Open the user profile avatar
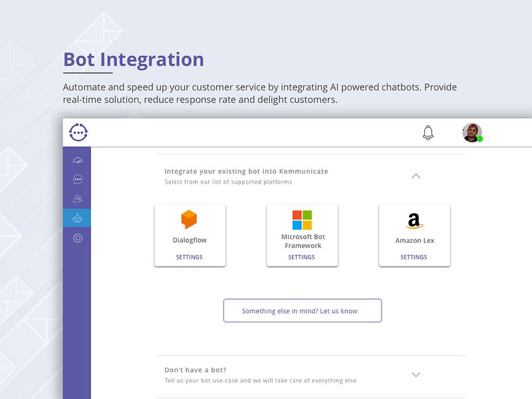Image resolution: width=532 pixels, height=399 pixels. (x=472, y=132)
